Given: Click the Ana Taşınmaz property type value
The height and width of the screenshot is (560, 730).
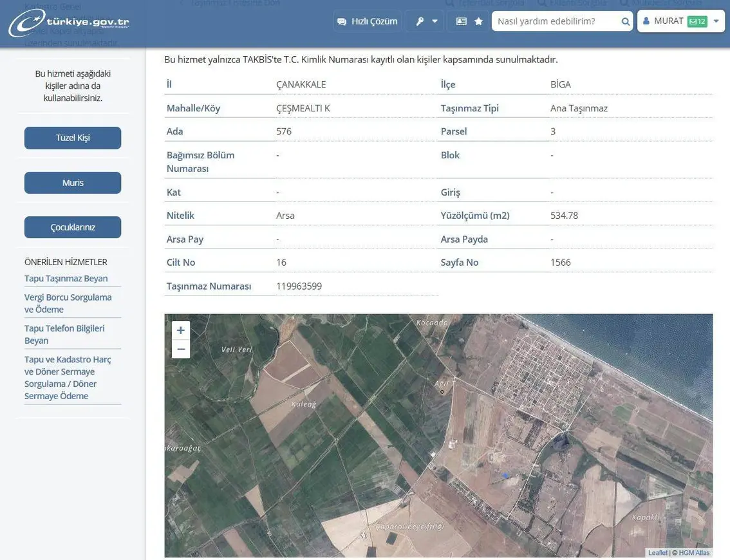Looking at the screenshot, I should pyautogui.click(x=579, y=108).
